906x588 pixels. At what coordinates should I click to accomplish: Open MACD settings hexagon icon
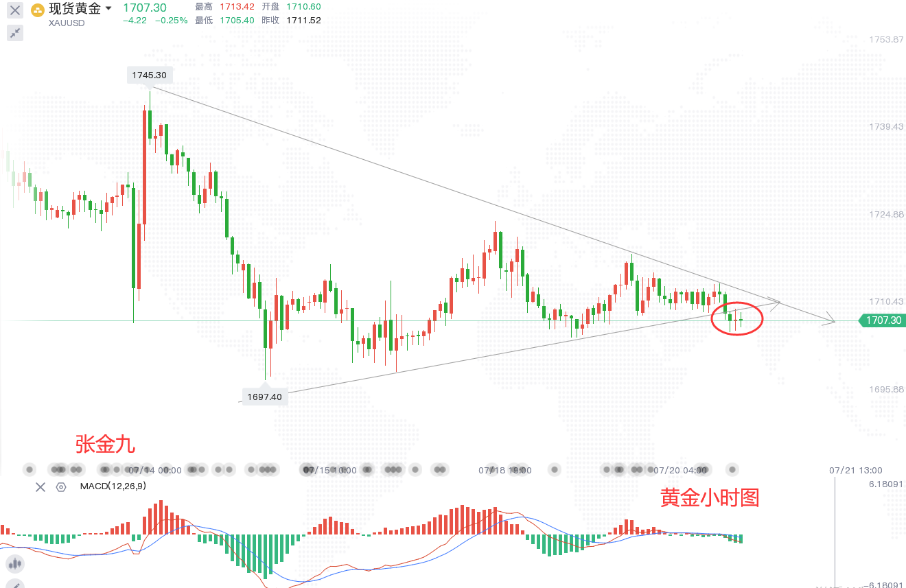pyautogui.click(x=61, y=487)
